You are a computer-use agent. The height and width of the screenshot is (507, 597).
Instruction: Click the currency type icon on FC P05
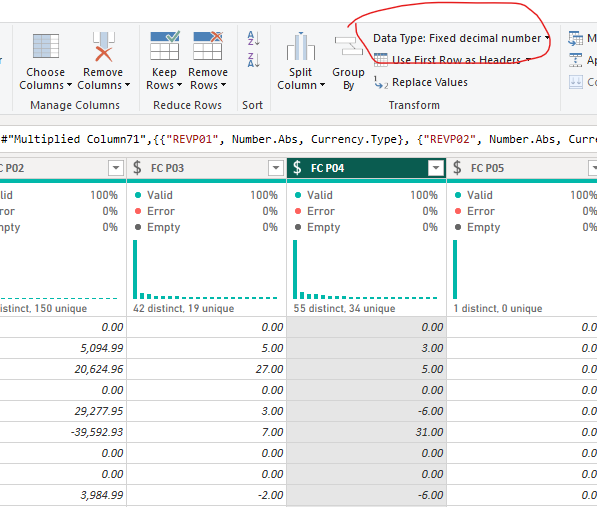click(x=457, y=168)
